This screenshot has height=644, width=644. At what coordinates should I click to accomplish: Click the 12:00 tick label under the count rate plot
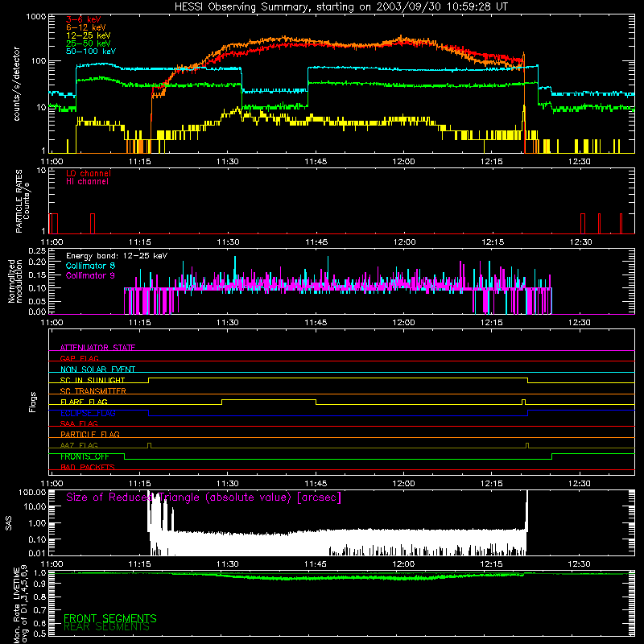[404, 162]
